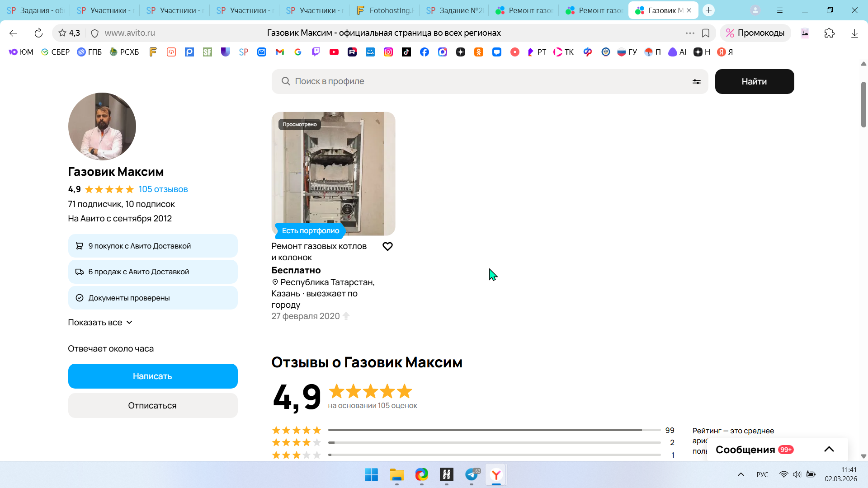Open the gas boiler listing thumbnail
868x488 pixels.
point(333,174)
